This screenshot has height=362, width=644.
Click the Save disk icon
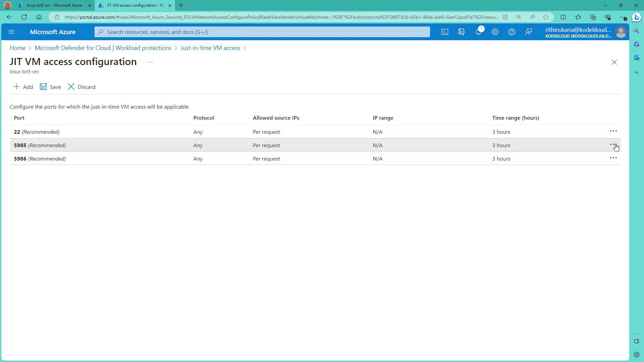pos(43,87)
